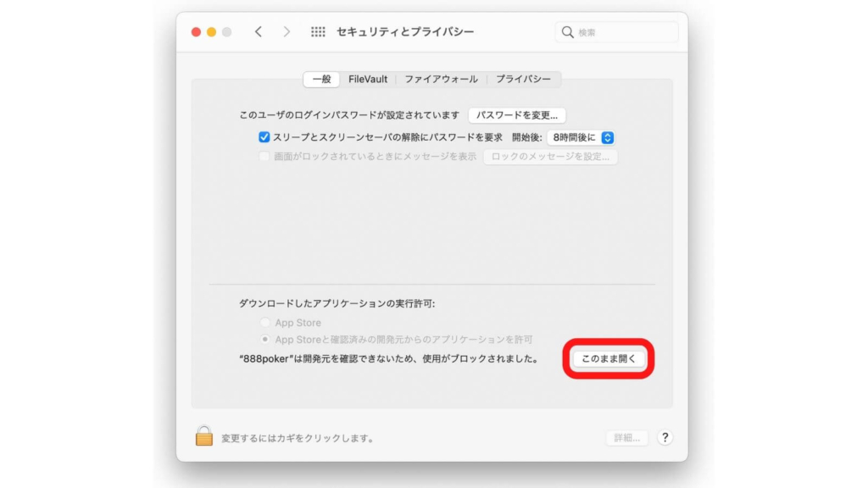The image size is (868, 488).
Task: Switch to the 一般 tab
Action: point(321,79)
